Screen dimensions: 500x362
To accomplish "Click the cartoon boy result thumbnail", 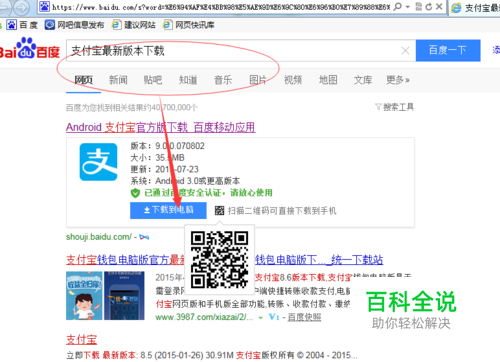I will [84, 296].
